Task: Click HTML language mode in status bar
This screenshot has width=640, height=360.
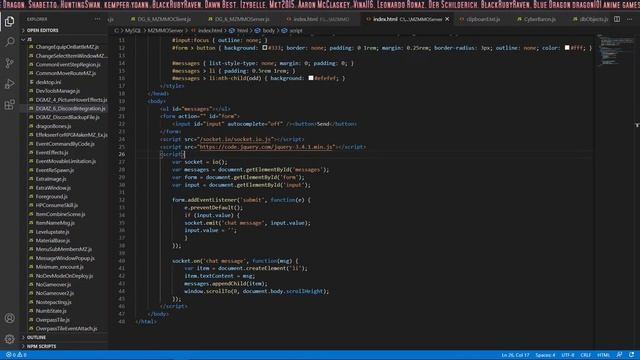Action: pos(603,355)
